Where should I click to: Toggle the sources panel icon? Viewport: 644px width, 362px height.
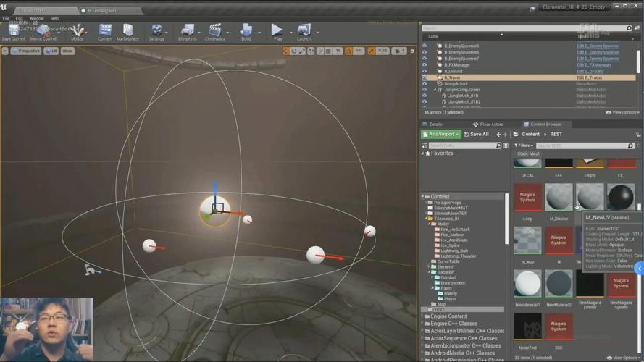click(425, 146)
